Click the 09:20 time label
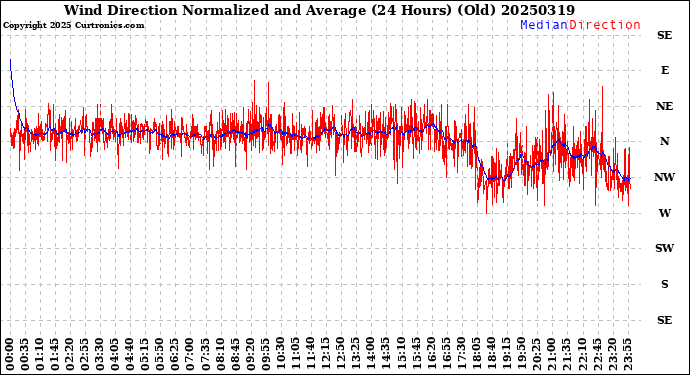This screenshot has height=375, width=690. [x=250, y=354]
